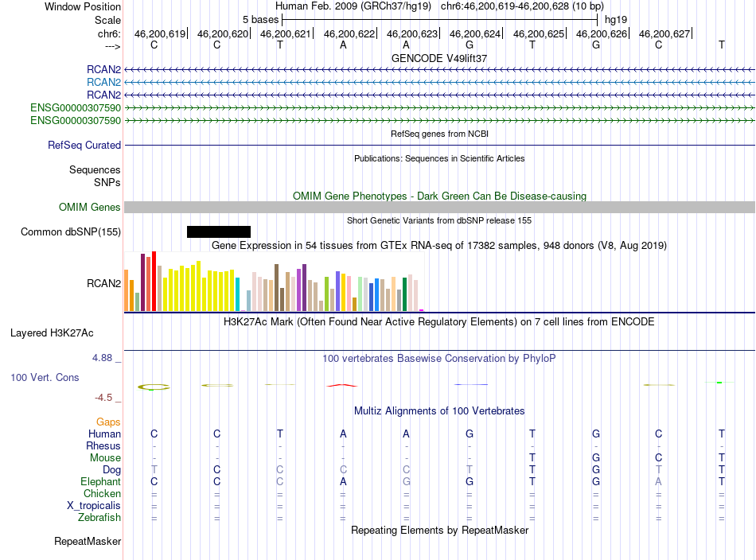Screen dimensions: 756x560
Task: Click the tallest red bar in GTEx chart
Action: pos(154,281)
